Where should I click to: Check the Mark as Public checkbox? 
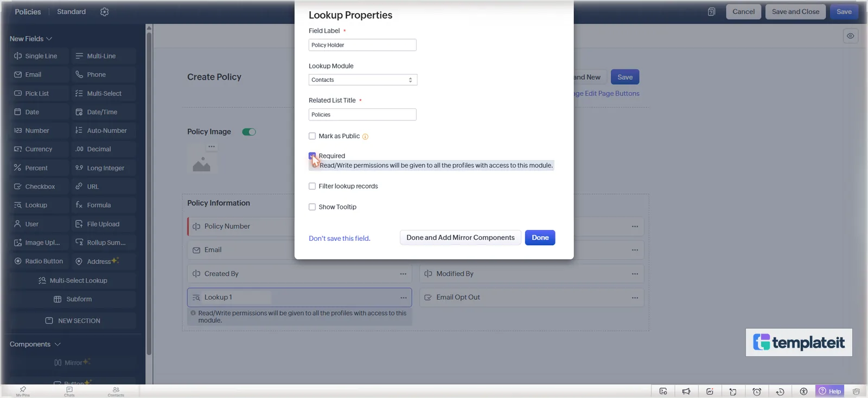pos(312,136)
